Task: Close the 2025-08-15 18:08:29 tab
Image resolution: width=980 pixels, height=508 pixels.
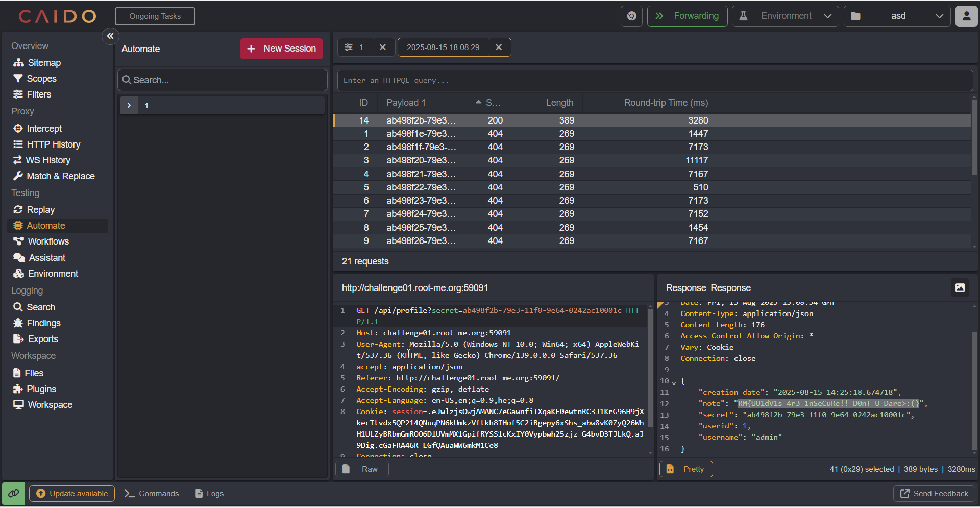Action: click(x=499, y=47)
